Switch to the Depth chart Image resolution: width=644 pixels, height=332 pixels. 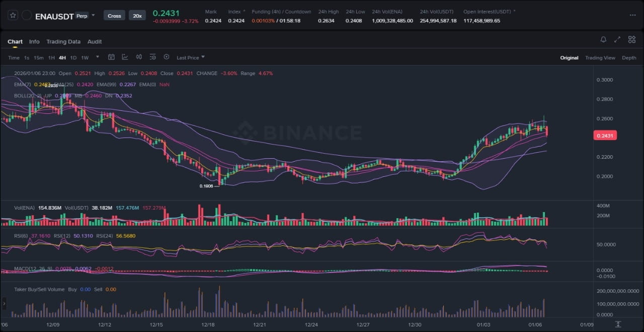[629, 58]
